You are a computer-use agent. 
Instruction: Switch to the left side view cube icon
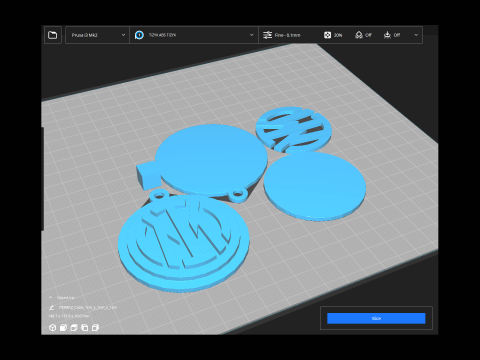tap(85, 328)
